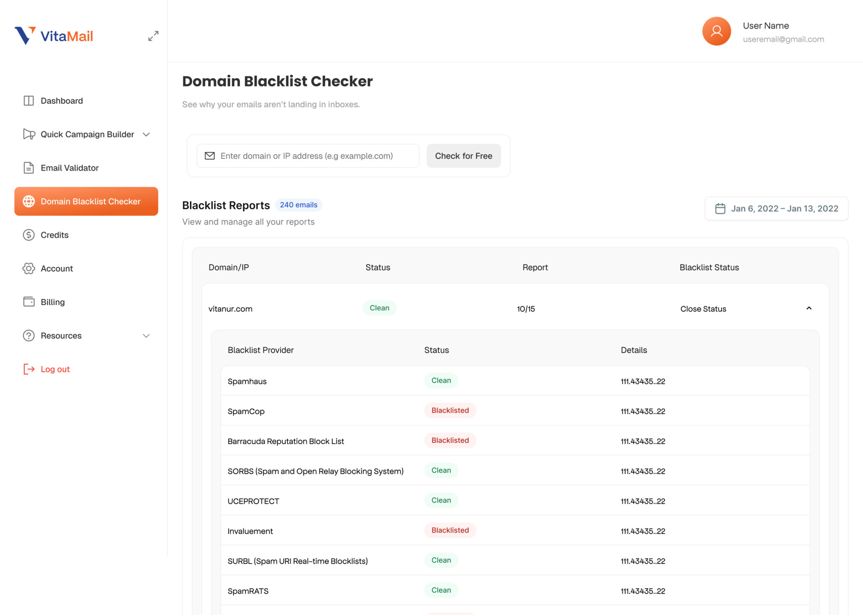Open the Domain Blacklist Checker menu item
863x616 pixels.
(86, 201)
